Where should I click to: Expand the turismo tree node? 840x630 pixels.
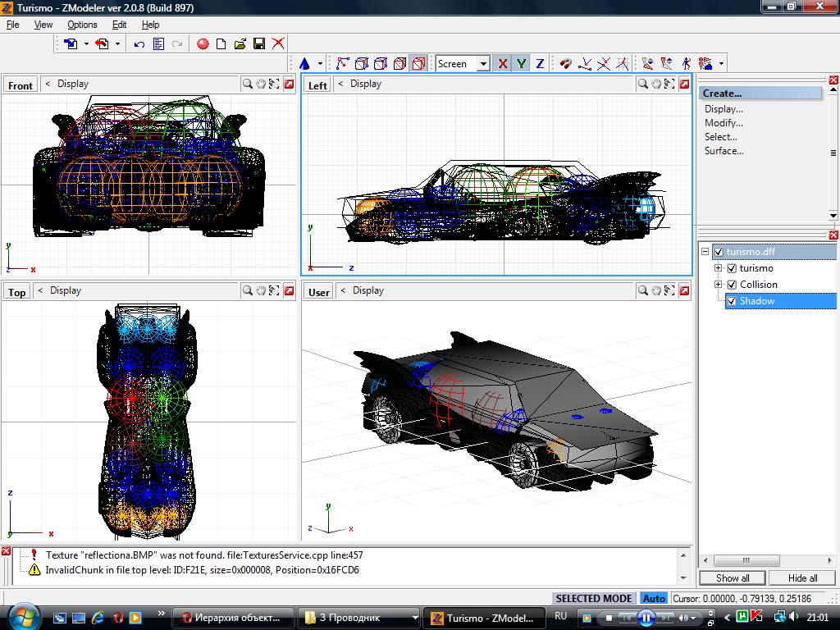point(719,268)
